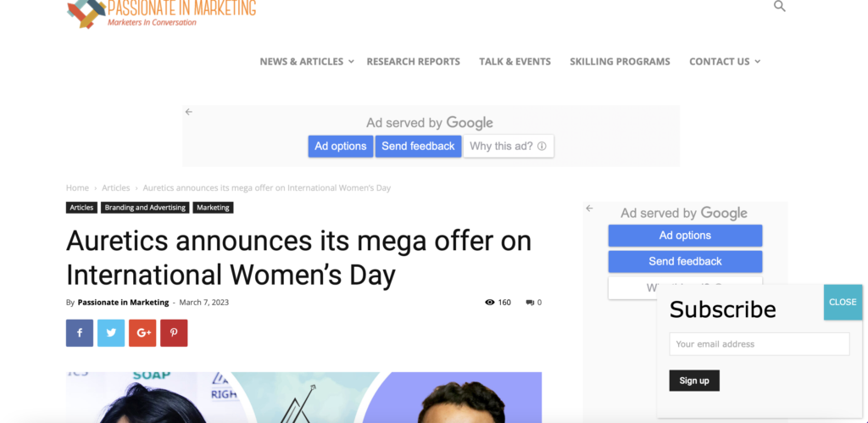Click the breadcrumb article title text
This screenshot has height=423, width=868.
point(267,187)
